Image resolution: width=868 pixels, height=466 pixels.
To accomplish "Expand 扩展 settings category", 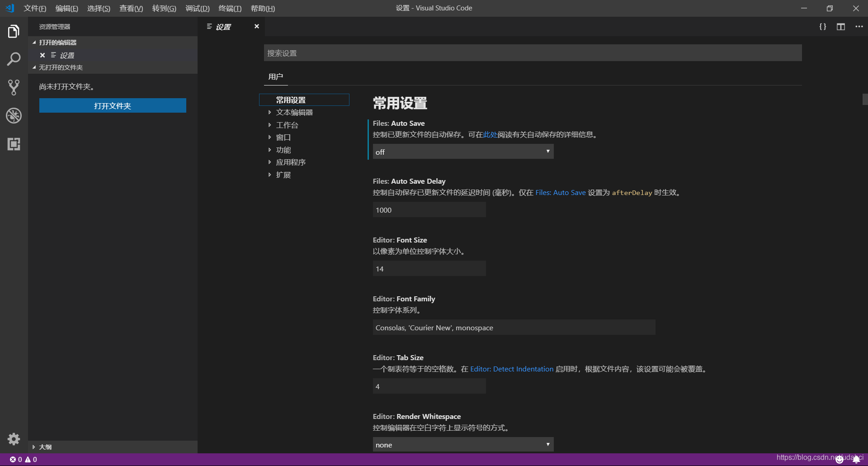I will pyautogui.click(x=304, y=175).
